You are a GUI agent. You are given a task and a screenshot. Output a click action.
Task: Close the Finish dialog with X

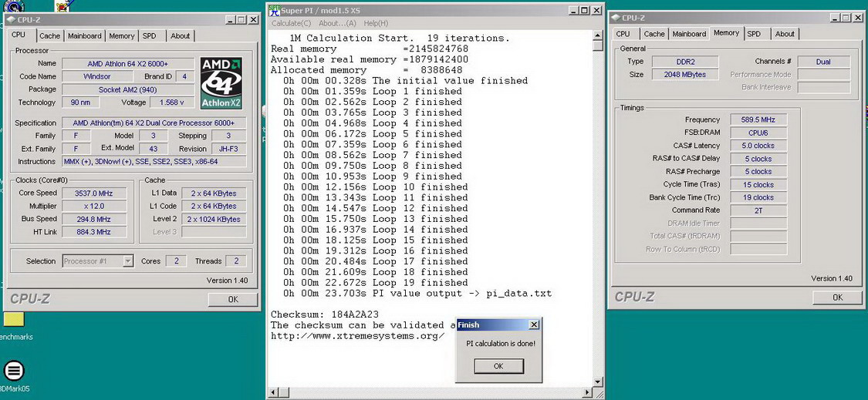tap(534, 324)
